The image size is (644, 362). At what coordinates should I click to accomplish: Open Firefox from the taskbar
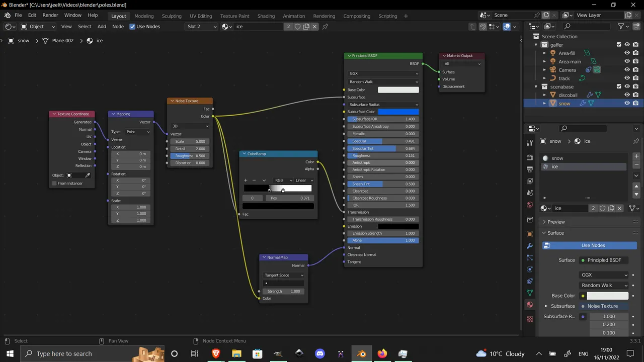[382, 353]
